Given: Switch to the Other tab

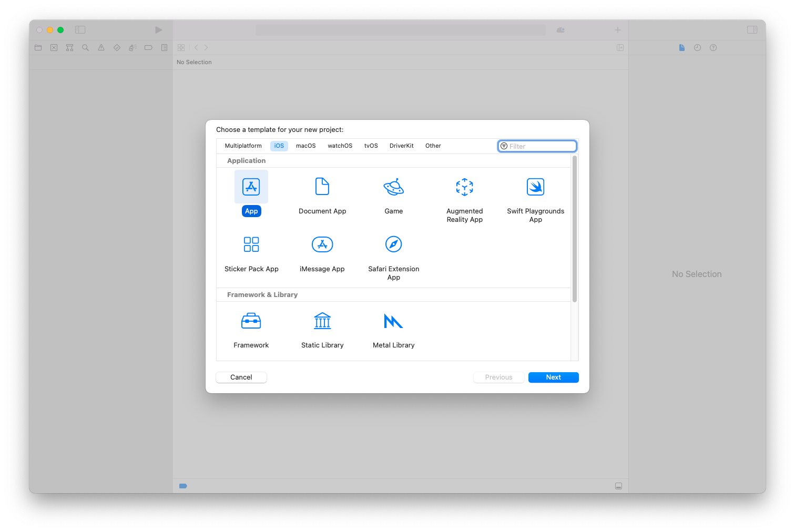Looking at the screenshot, I should [433, 146].
